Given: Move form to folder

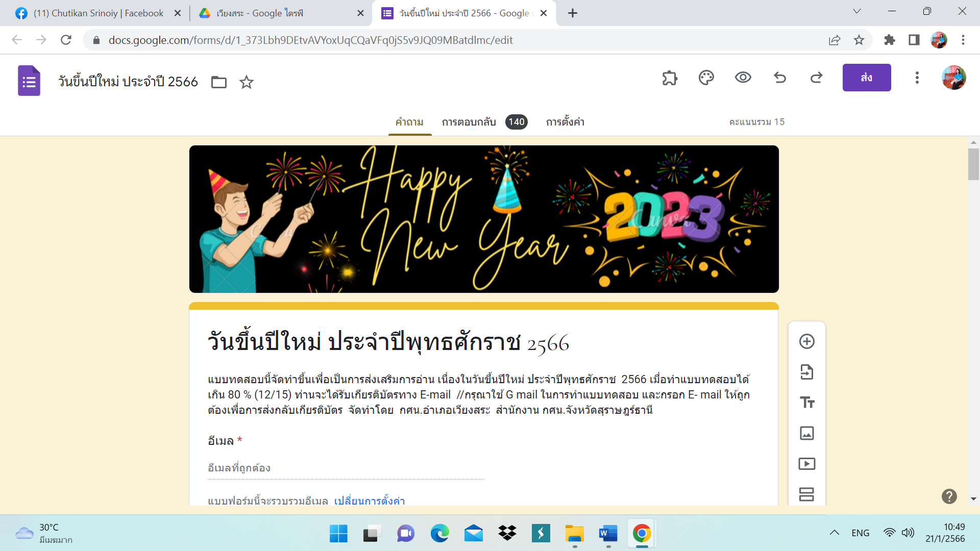Looking at the screenshot, I should [x=219, y=82].
